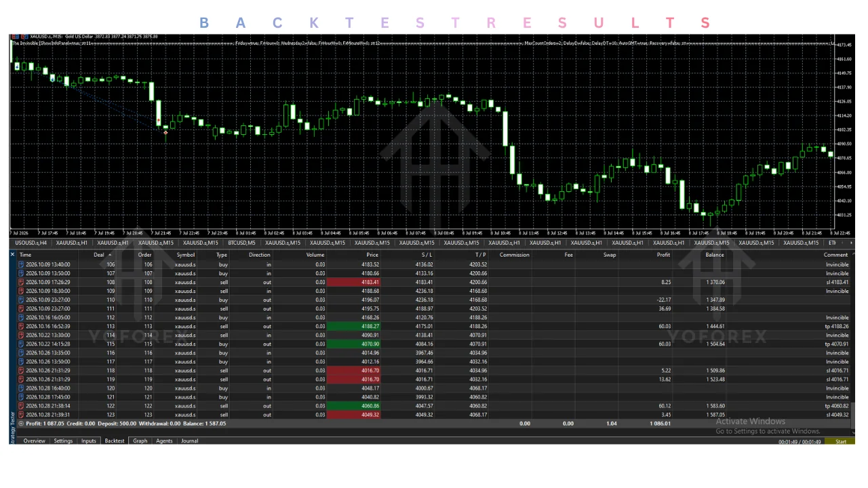Open the BTCUSD,M5 chart tab
This screenshot has width=868, height=488.
(241, 243)
